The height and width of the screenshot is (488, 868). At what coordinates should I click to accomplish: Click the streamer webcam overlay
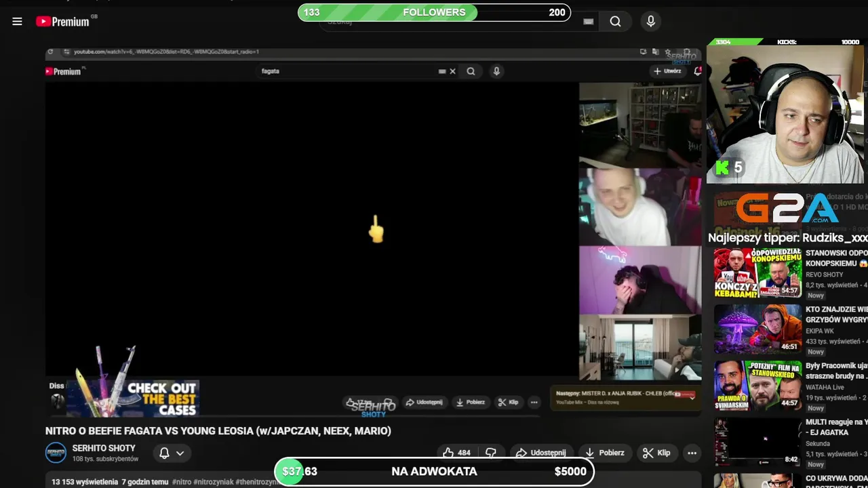pyautogui.click(x=785, y=115)
